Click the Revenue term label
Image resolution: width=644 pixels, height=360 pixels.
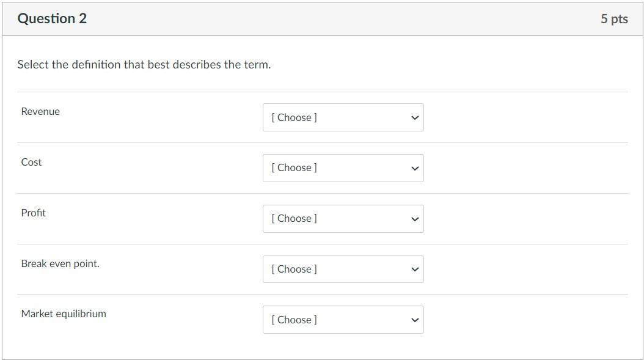coord(40,111)
